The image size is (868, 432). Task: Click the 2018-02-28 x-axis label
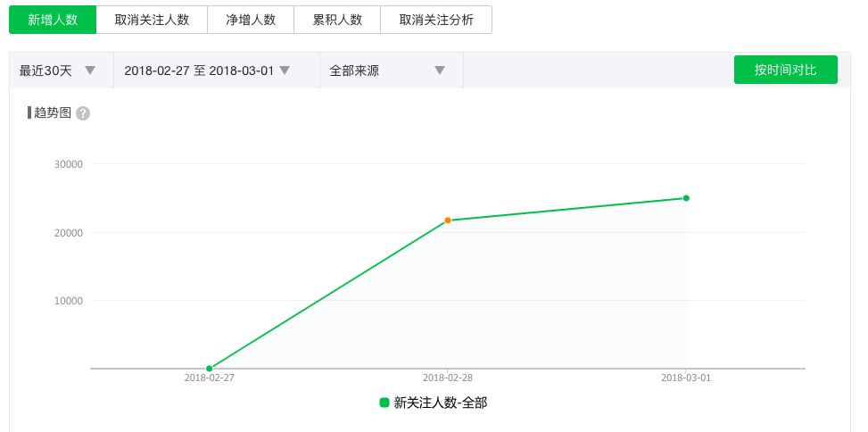[x=447, y=378]
